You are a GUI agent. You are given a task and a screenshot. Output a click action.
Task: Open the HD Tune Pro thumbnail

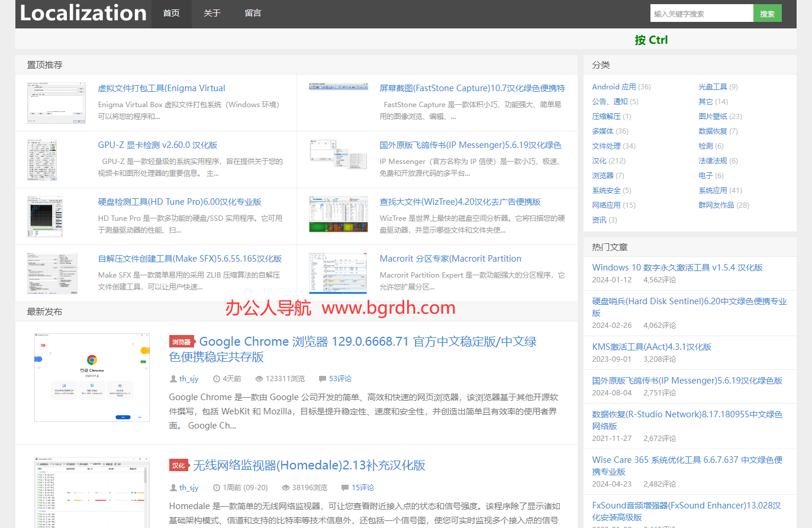tap(45, 217)
